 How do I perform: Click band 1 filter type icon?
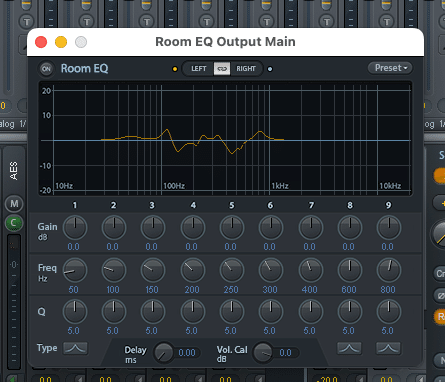pos(75,348)
